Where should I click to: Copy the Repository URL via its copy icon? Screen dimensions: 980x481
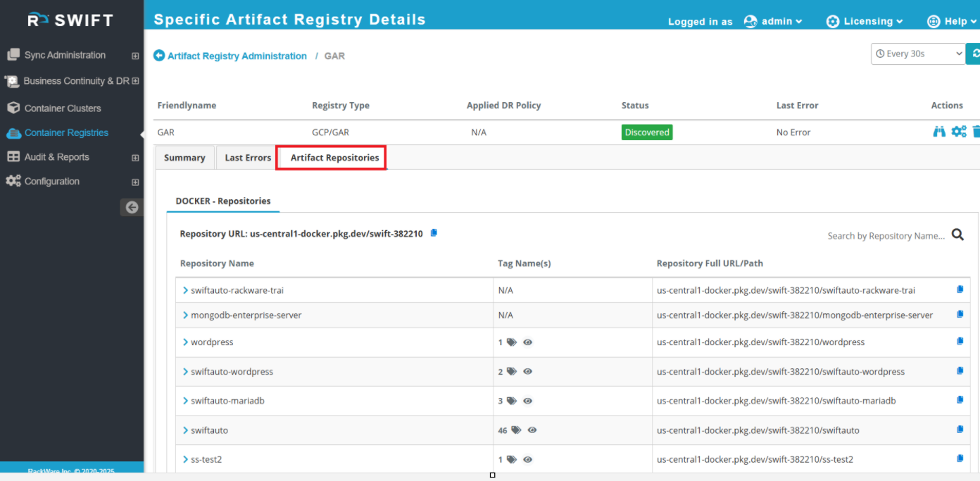click(x=434, y=233)
